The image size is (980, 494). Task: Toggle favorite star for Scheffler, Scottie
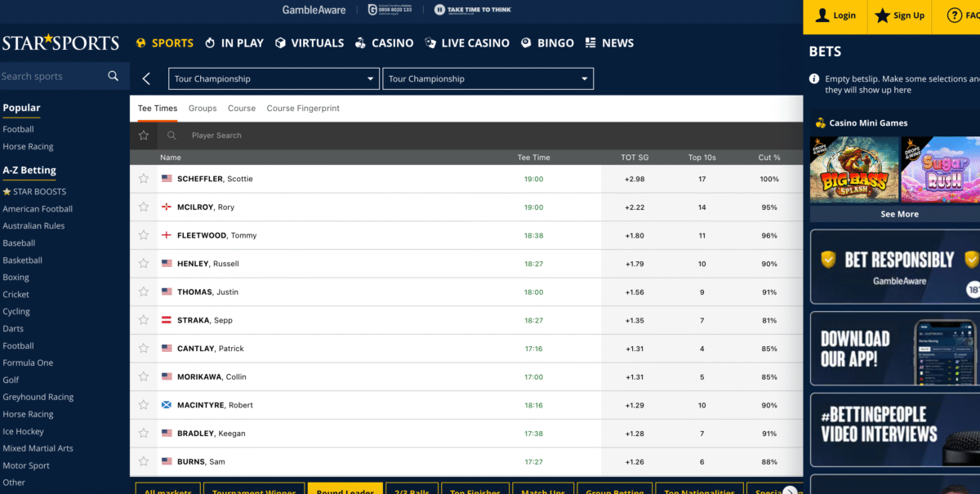coord(144,179)
